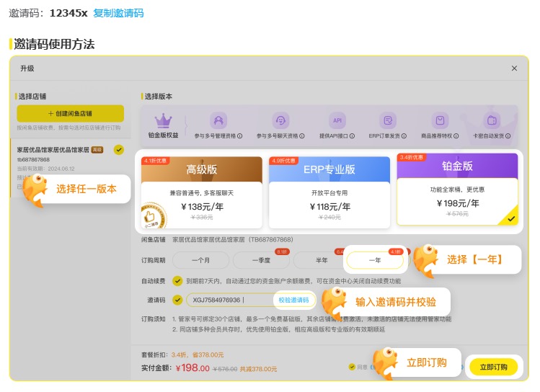Click the 复制邀请码 link
The image size is (540, 392).
coord(118,13)
